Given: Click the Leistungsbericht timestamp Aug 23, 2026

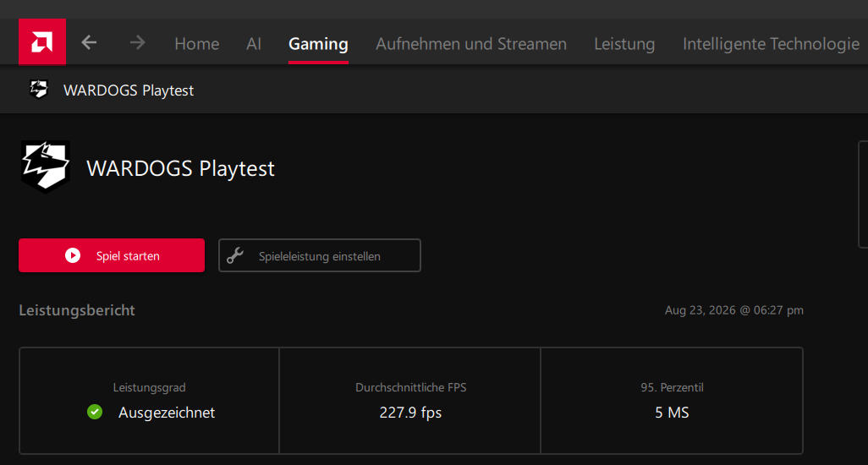Looking at the screenshot, I should 734,310.
